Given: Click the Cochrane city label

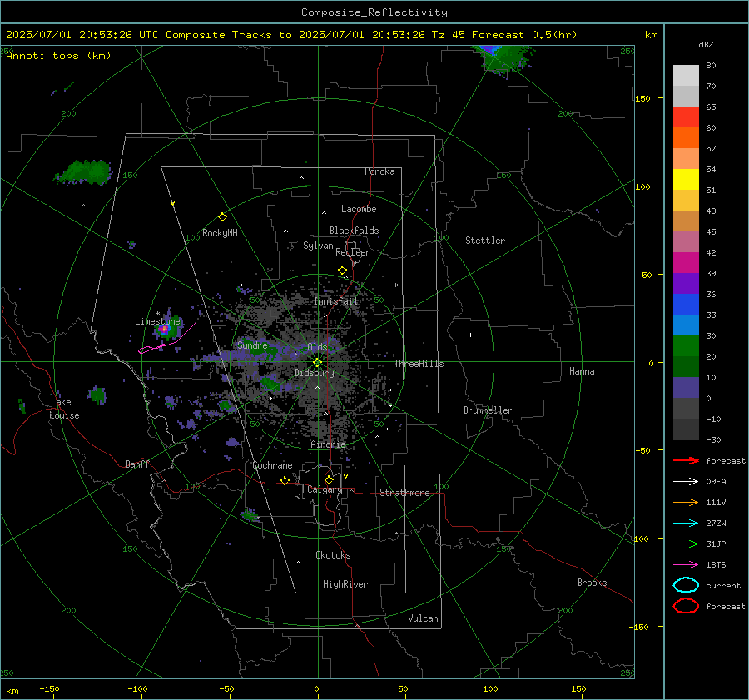Looking at the screenshot, I should point(272,465).
